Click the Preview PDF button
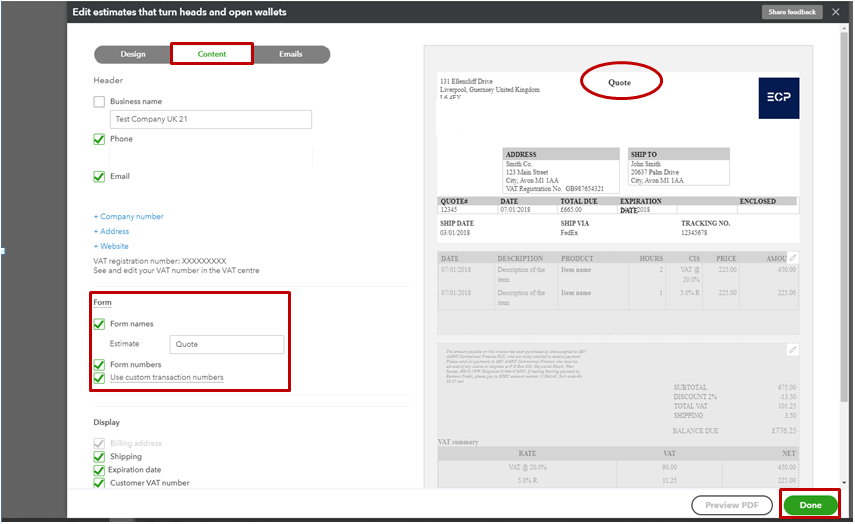The height and width of the screenshot is (524, 855). (x=732, y=505)
